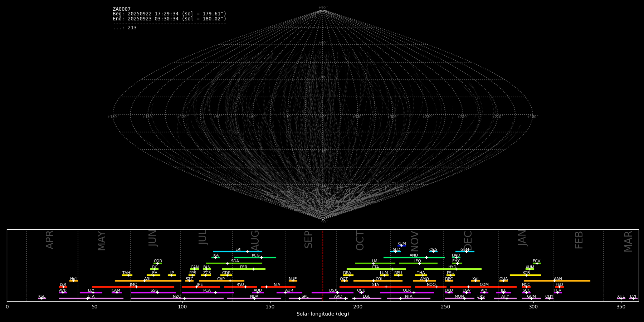Click the HVI shower label
Viewport: 644px width, 322px height.
coord(73,279)
